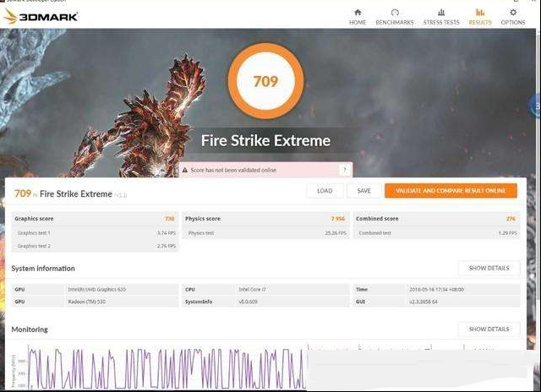Click the 3DMark logo
541x392 pixels.
click(41, 16)
